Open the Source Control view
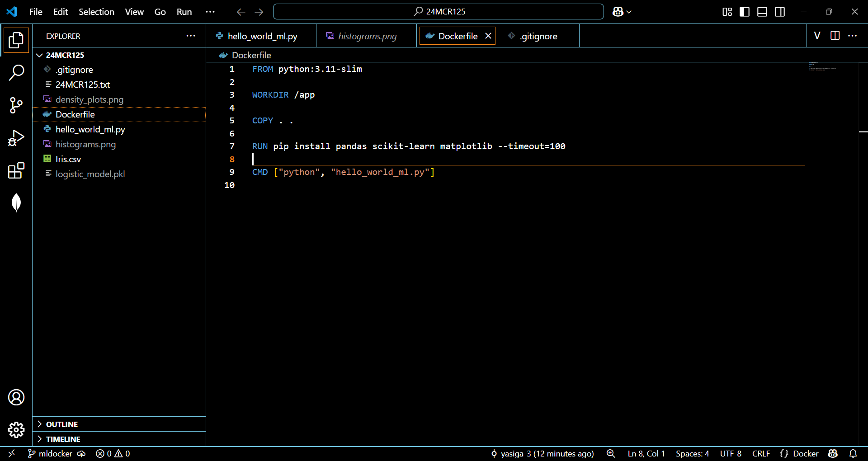This screenshot has width=868, height=461. (x=16, y=105)
